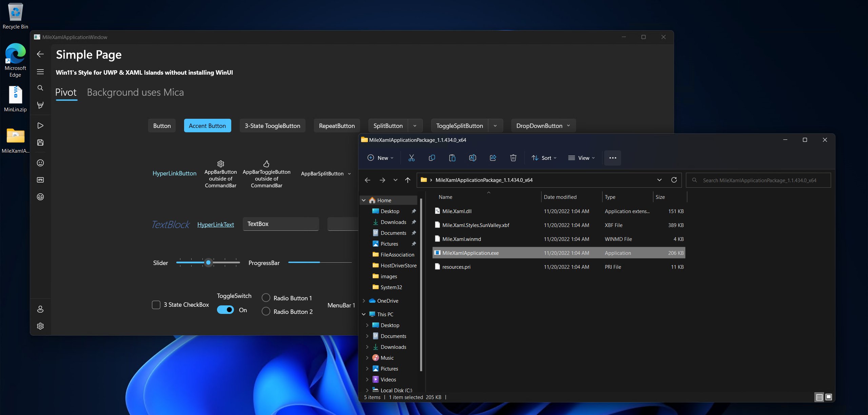Screen dimensions: 868x415
Task: Click the SplitButton main part
Action: pyautogui.click(x=388, y=126)
